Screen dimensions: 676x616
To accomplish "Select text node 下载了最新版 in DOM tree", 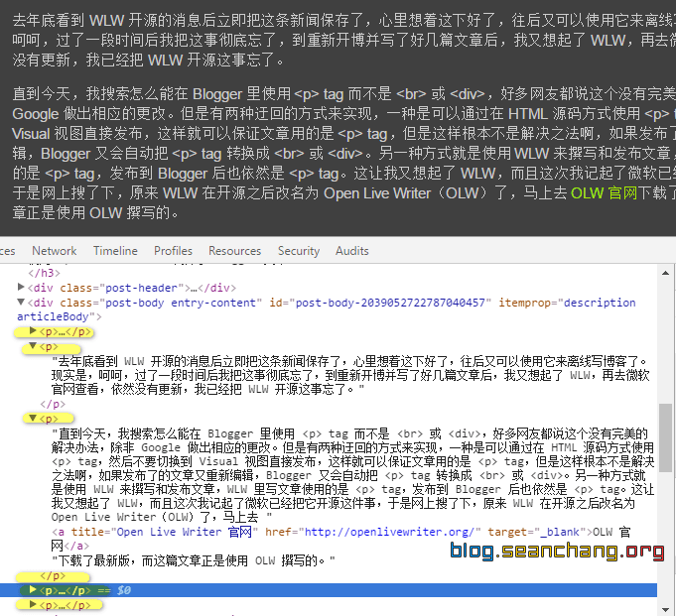I will [x=194, y=560].
